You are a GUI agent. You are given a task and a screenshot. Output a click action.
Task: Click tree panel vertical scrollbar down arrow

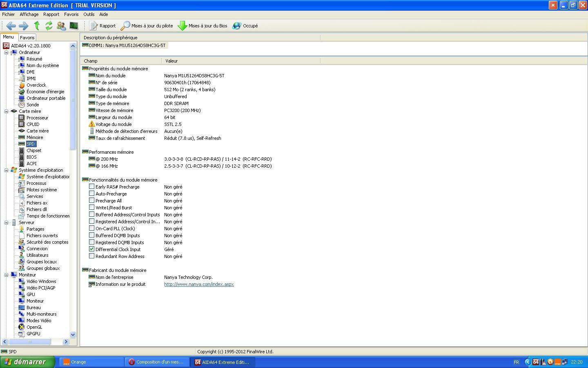[73, 334]
